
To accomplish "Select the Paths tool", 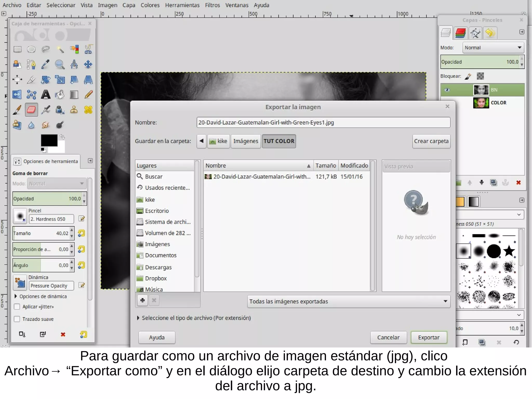I will click(31, 64).
